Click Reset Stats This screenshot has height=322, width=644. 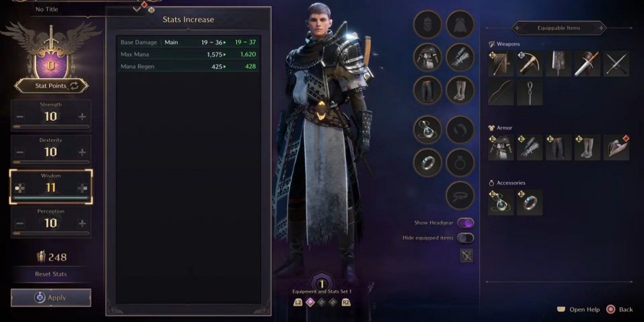51,274
